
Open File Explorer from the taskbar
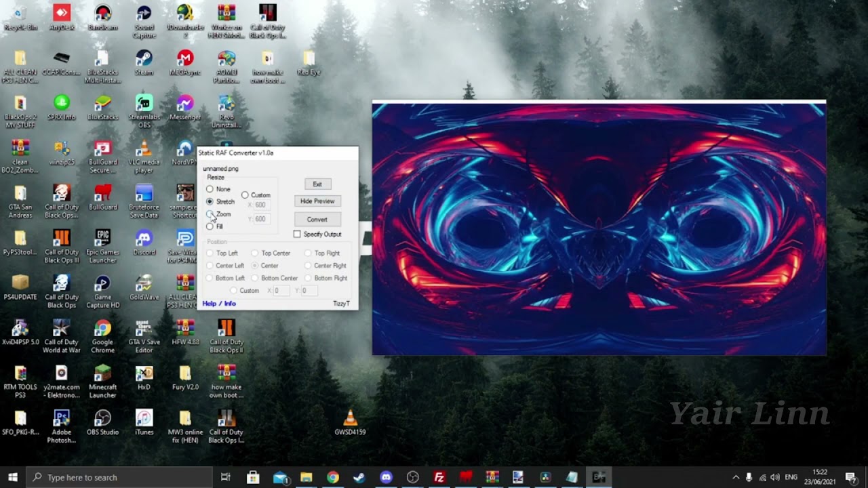click(306, 477)
